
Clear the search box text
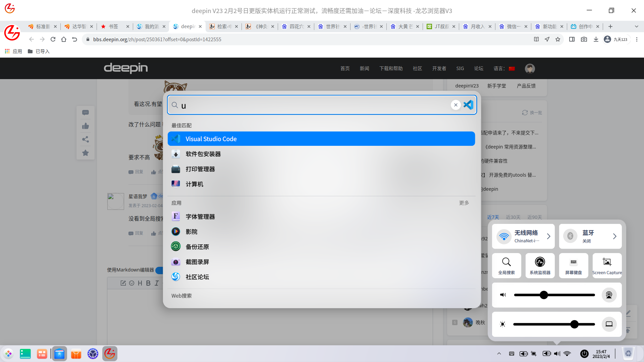pyautogui.click(x=455, y=105)
